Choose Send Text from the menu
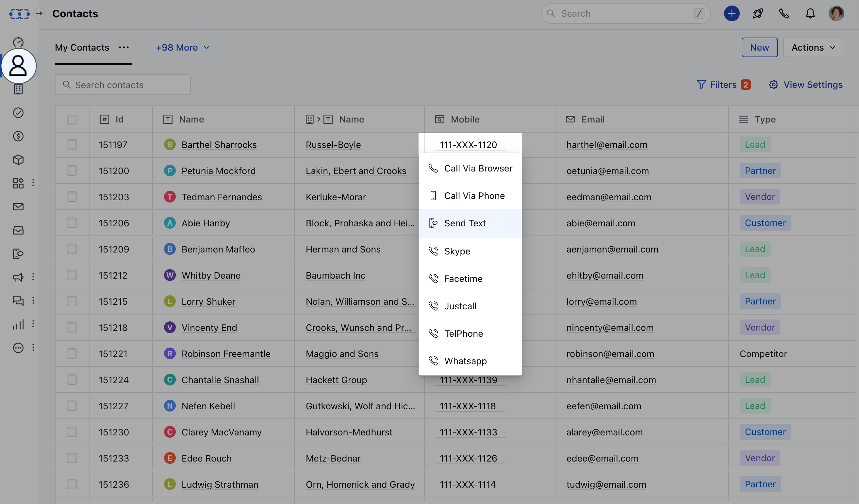This screenshot has width=859, height=504. click(465, 223)
